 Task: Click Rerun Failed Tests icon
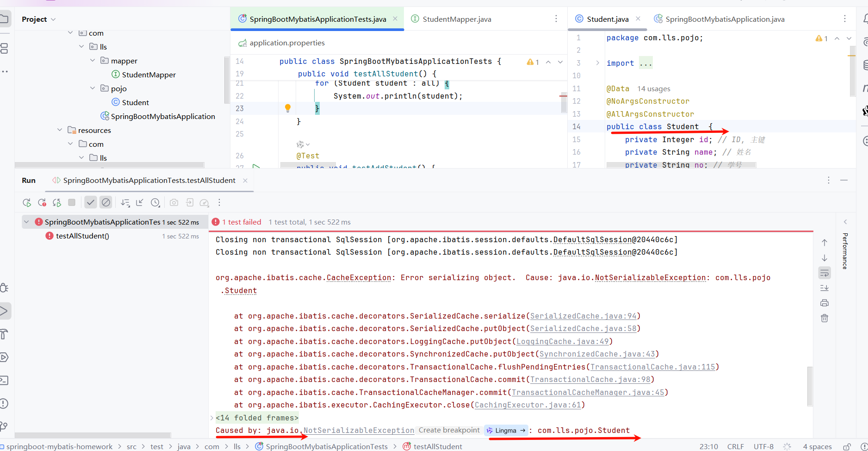coord(42,202)
